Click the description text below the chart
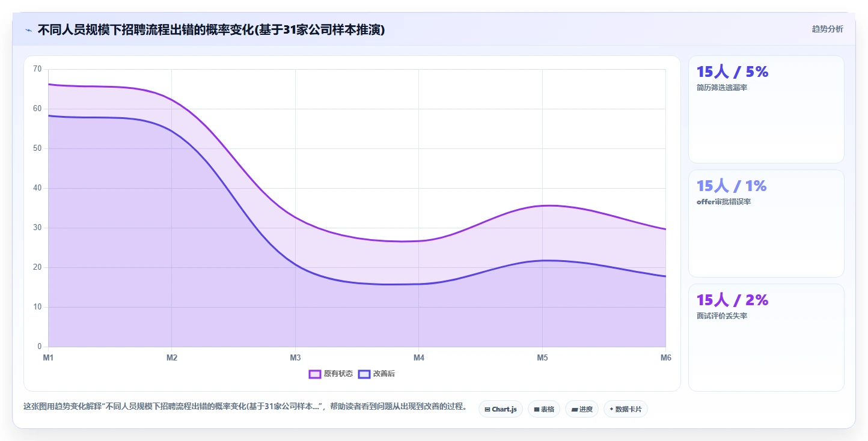868x441 pixels. (245, 406)
